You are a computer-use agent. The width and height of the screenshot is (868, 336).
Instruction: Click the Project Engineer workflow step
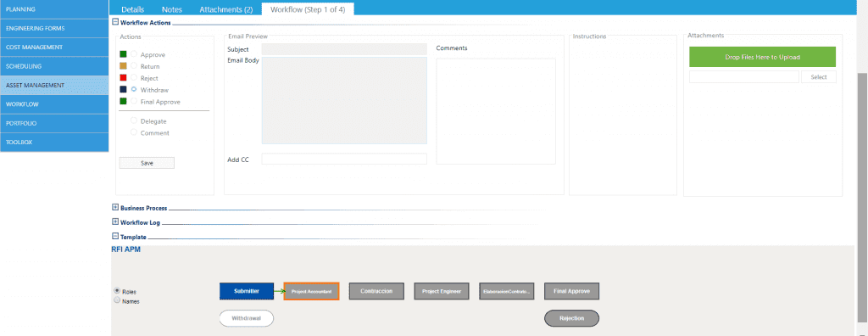442,291
